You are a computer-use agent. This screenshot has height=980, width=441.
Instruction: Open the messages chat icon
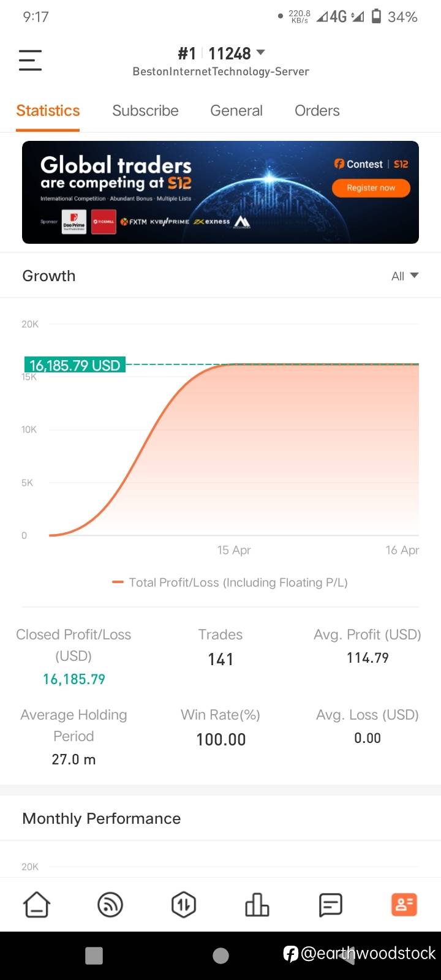coord(331,904)
